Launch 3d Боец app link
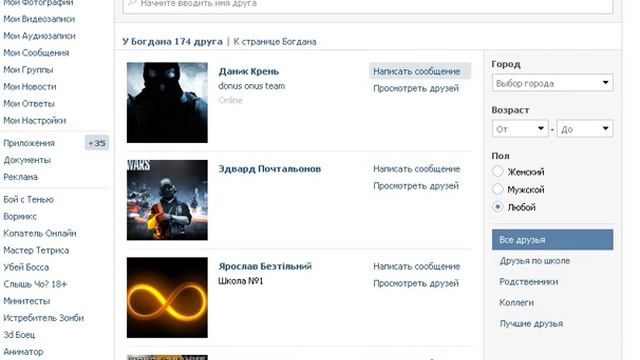This screenshot has height=360, width=640. pos(19,335)
